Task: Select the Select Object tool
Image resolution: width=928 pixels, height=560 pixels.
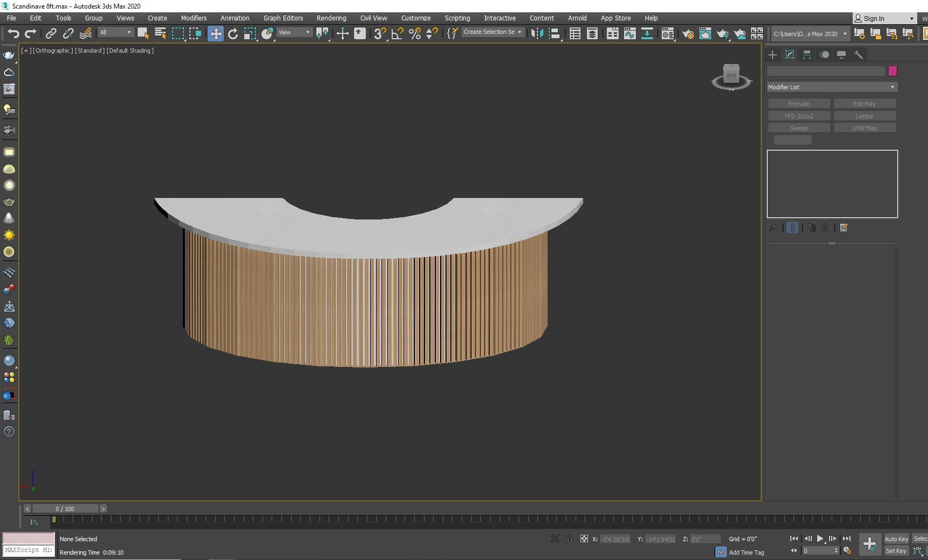Action: tap(143, 33)
